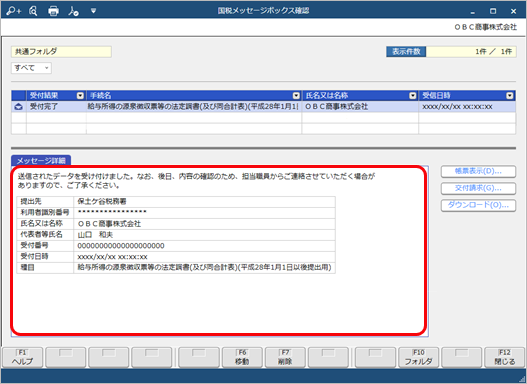Click the 山口 和夫 representative name value
The width and height of the screenshot is (527, 384).
coord(95,235)
